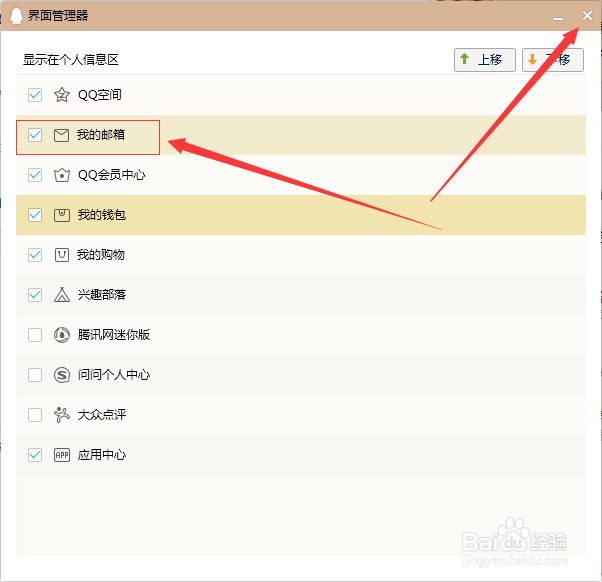Minimize the 界面管理器 window
602x582 pixels.
(x=558, y=17)
